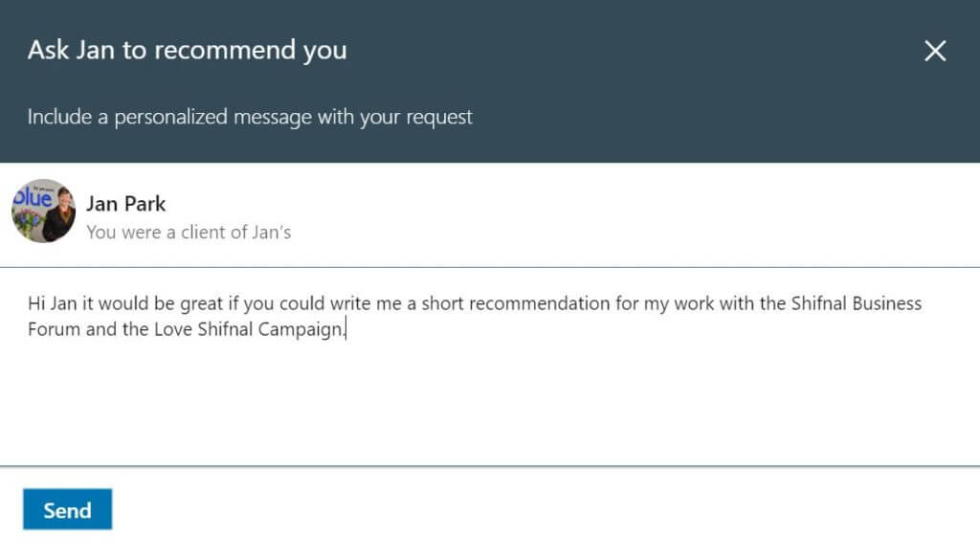Click the 'Include a personalized message' subtitle
The height and width of the screenshot is (559, 980).
250,118
